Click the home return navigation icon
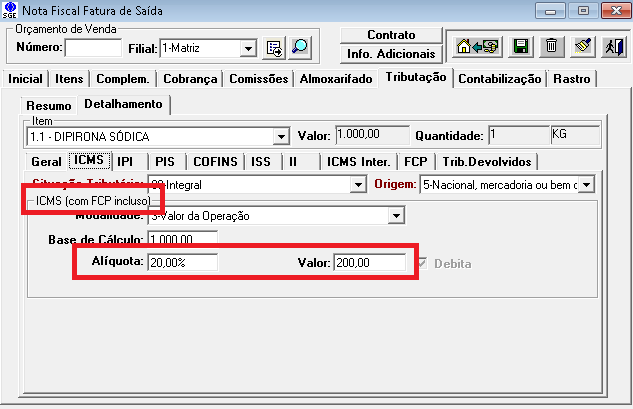The height and width of the screenshot is (409, 633). click(x=476, y=46)
